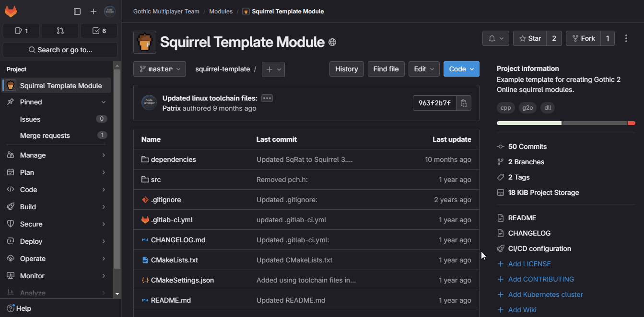
Task: Navigate to Modules in the breadcrumb
Action: point(221,11)
